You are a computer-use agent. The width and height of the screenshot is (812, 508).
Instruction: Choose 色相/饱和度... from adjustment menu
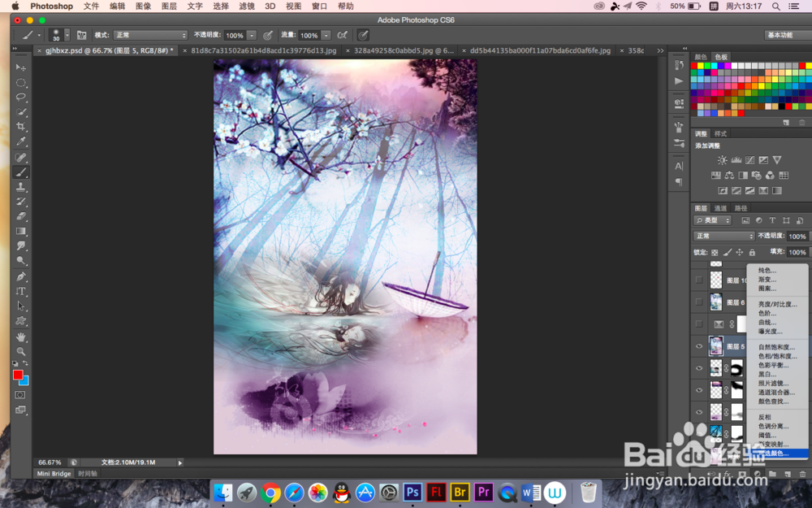coord(778,356)
